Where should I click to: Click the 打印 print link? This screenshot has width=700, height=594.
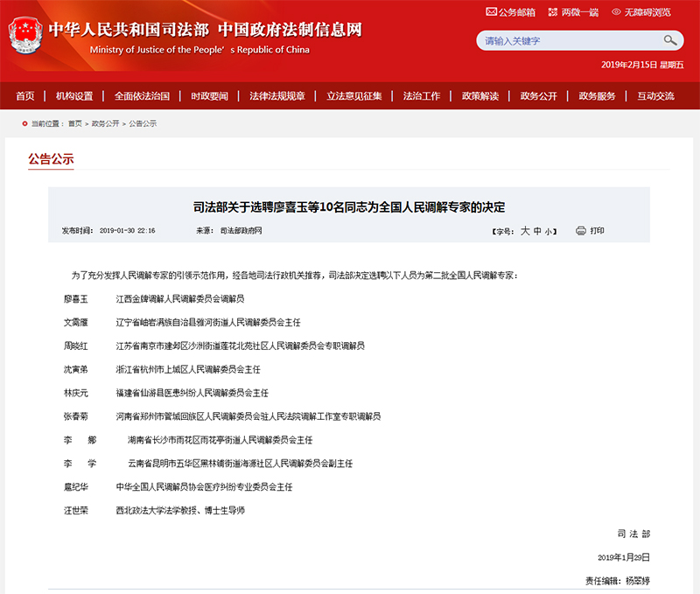point(597,231)
